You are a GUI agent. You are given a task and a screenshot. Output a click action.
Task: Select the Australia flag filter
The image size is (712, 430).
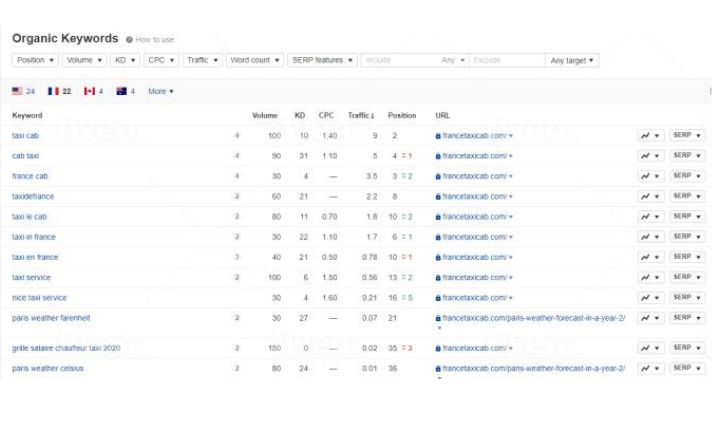[x=126, y=91]
